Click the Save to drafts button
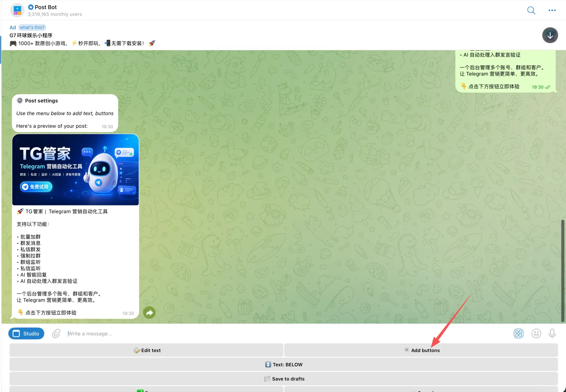The height and width of the screenshot is (392, 566). (284, 379)
